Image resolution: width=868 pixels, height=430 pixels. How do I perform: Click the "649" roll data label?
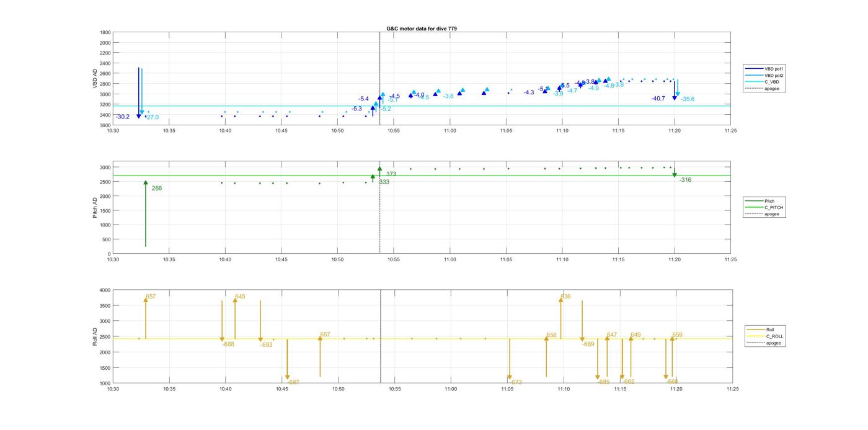click(635, 334)
